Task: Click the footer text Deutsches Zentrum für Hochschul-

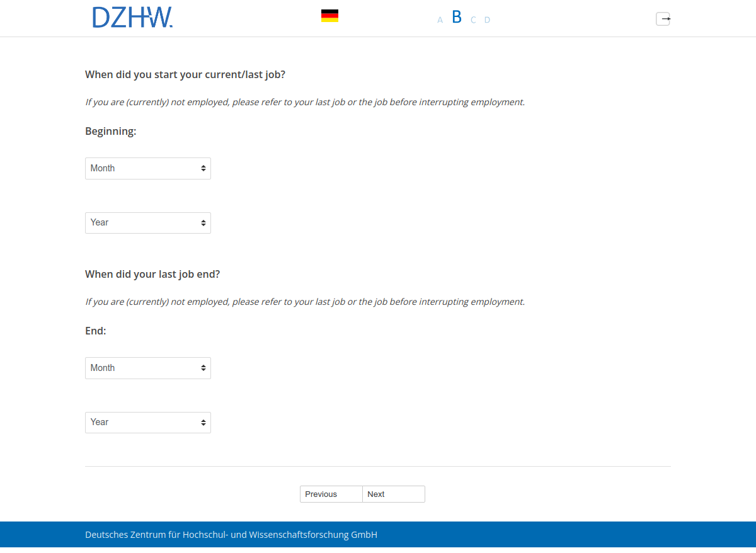Action: click(x=231, y=535)
